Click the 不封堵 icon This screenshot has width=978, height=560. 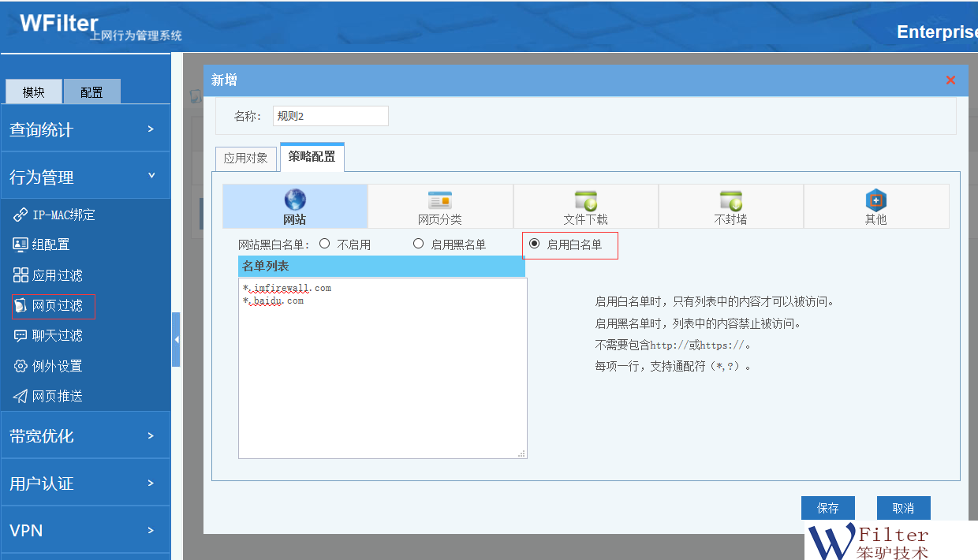click(x=730, y=200)
